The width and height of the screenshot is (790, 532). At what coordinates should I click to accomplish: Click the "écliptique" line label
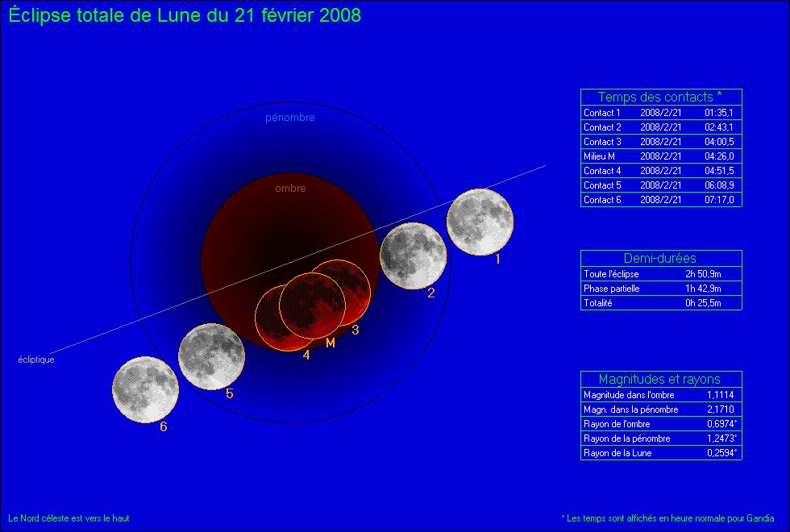(x=36, y=360)
